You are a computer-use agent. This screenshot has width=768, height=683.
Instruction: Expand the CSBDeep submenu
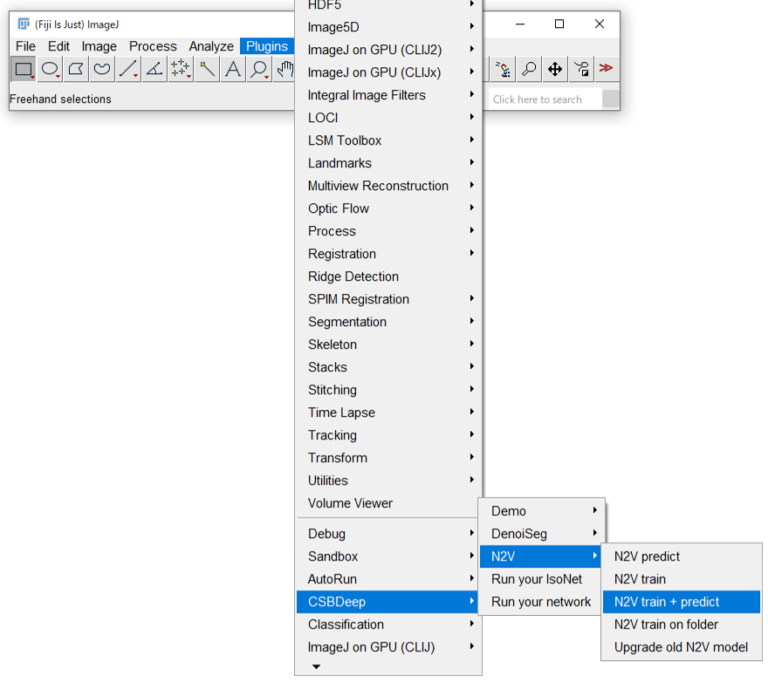click(389, 602)
